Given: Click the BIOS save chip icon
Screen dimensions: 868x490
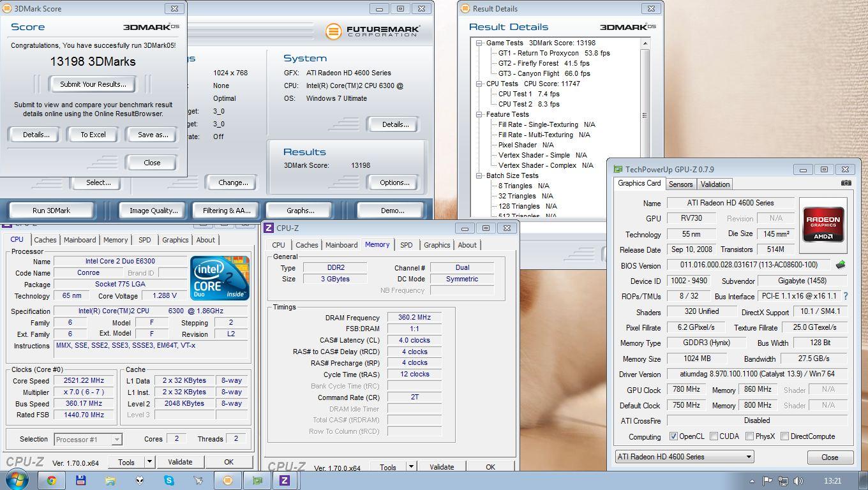Looking at the screenshot, I should pyautogui.click(x=840, y=265).
